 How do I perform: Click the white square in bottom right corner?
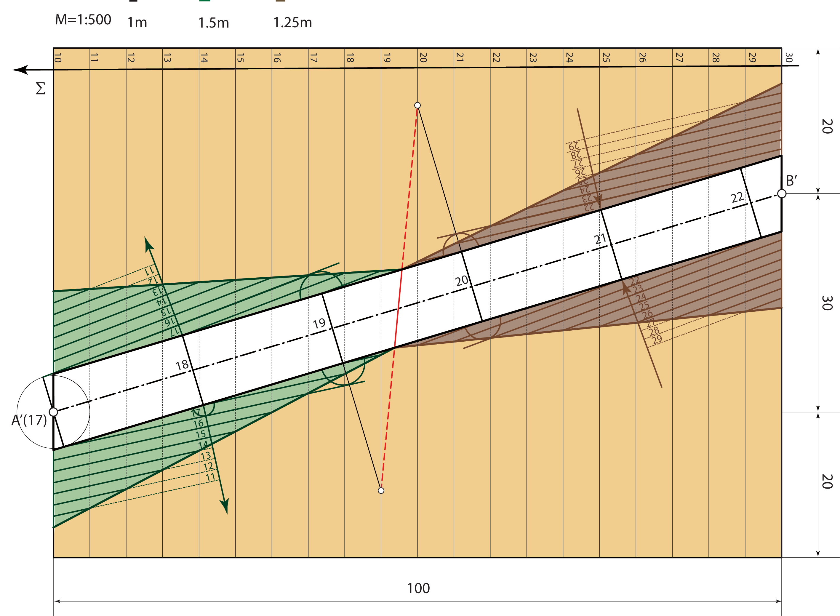(x=805, y=585)
